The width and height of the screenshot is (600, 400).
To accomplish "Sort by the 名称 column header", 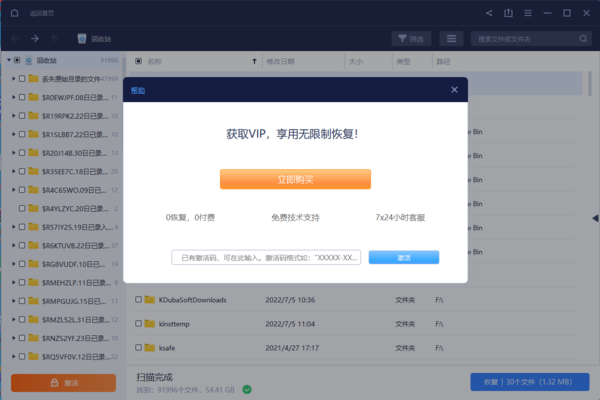I will tap(155, 62).
